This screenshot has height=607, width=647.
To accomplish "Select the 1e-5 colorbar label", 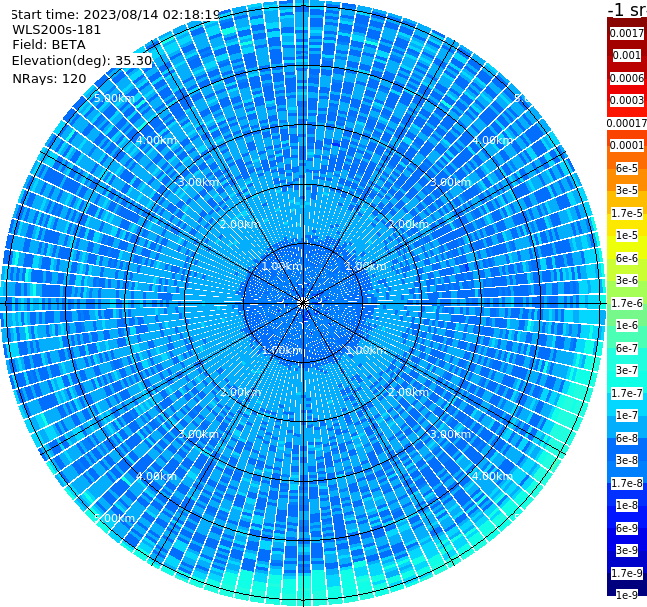I will click(627, 235).
